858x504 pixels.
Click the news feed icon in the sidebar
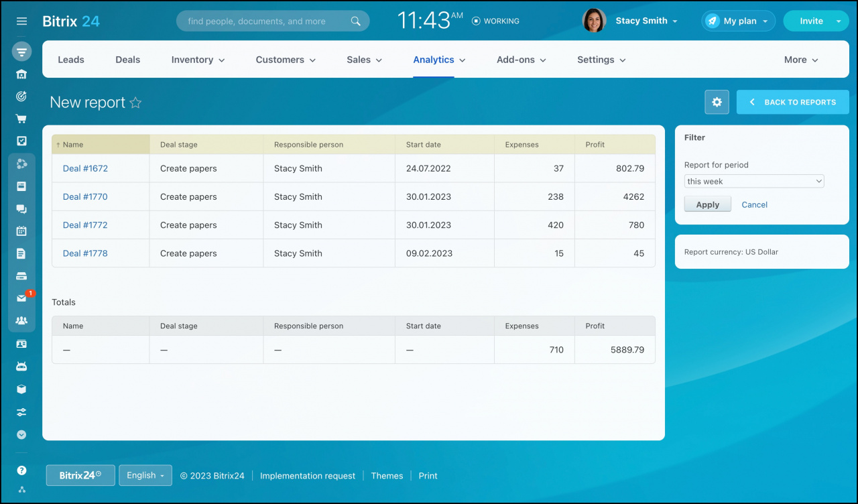click(21, 186)
